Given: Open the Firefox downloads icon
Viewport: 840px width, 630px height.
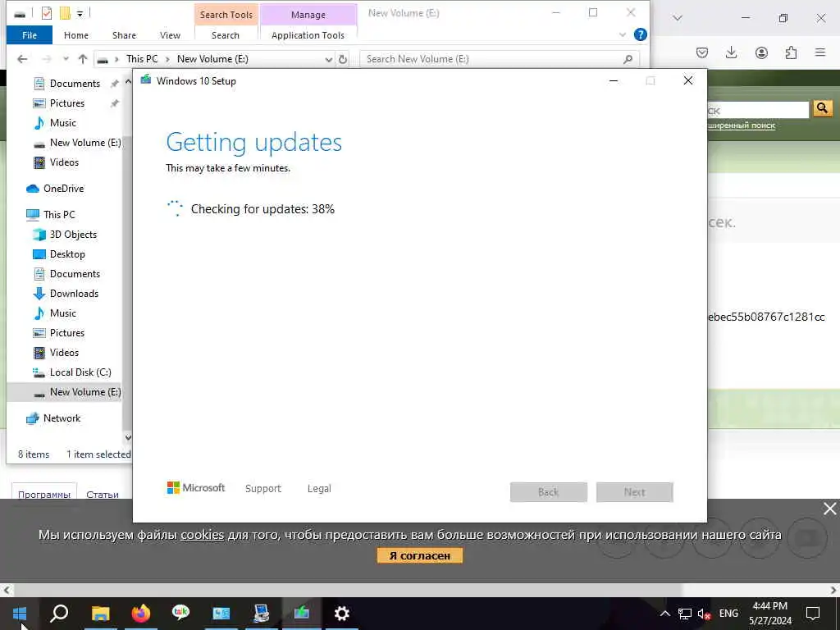Looking at the screenshot, I should 731,52.
